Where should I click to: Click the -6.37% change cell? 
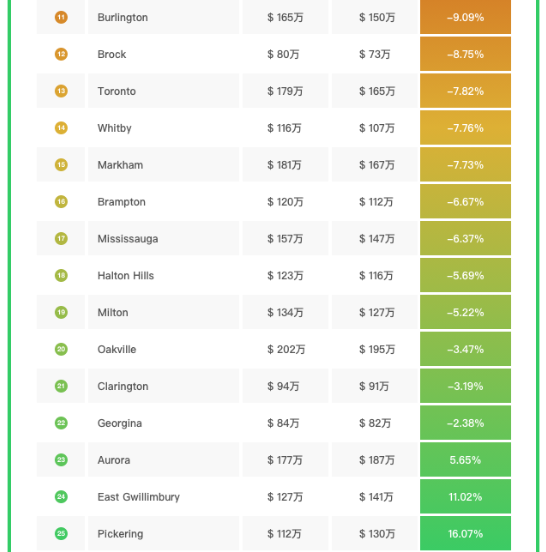[x=465, y=239]
